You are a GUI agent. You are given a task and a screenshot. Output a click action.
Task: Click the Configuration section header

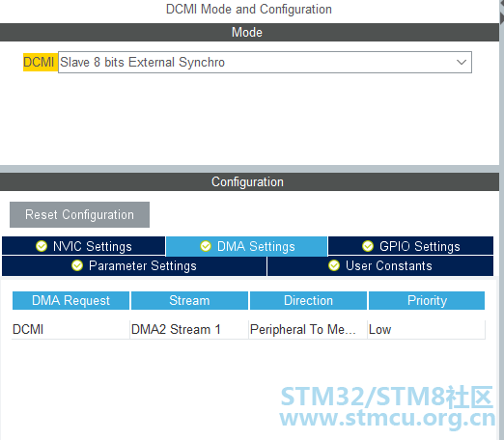pyautogui.click(x=249, y=181)
